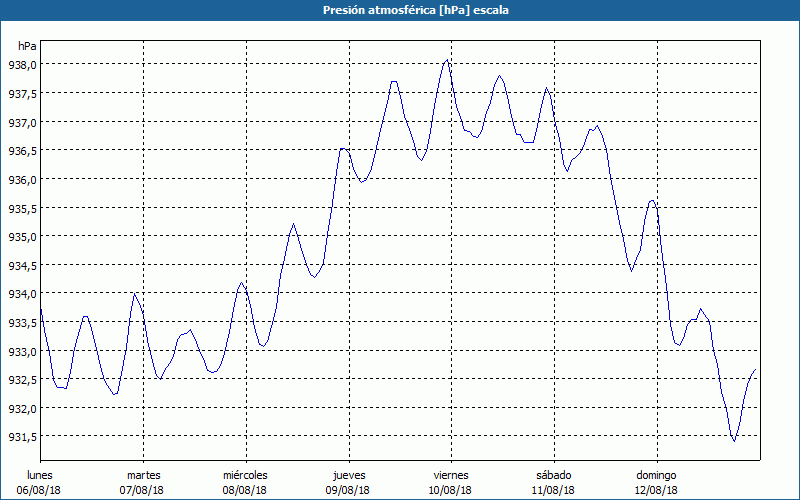Click the 'viernes' day label
This screenshot has height=500, width=800.
(451, 475)
